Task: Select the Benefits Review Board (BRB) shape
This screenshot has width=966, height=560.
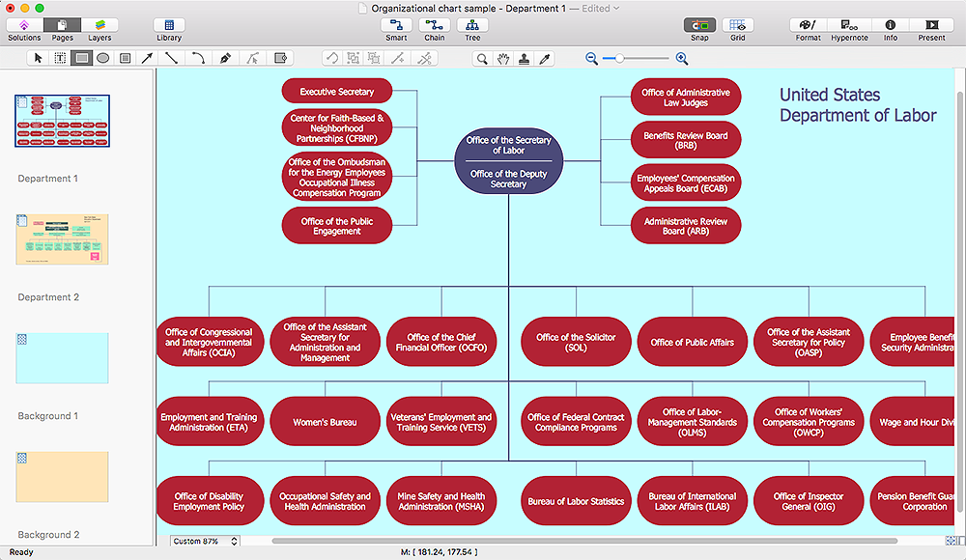Action: coord(686,140)
